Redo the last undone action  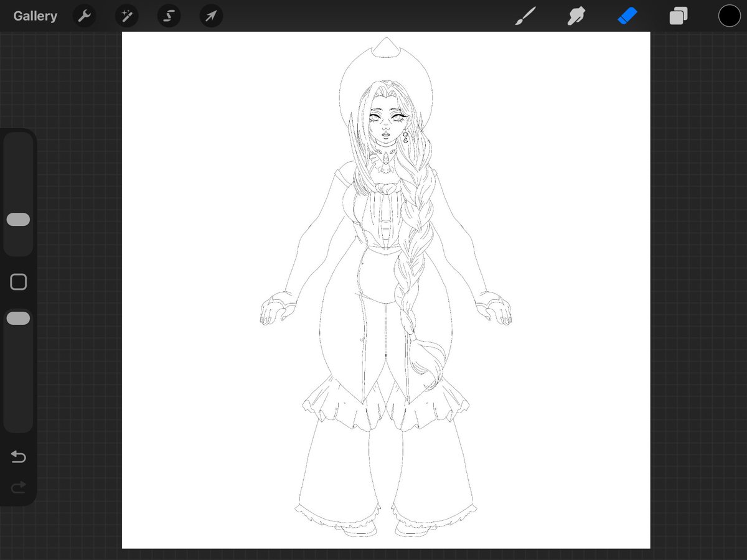(x=19, y=487)
